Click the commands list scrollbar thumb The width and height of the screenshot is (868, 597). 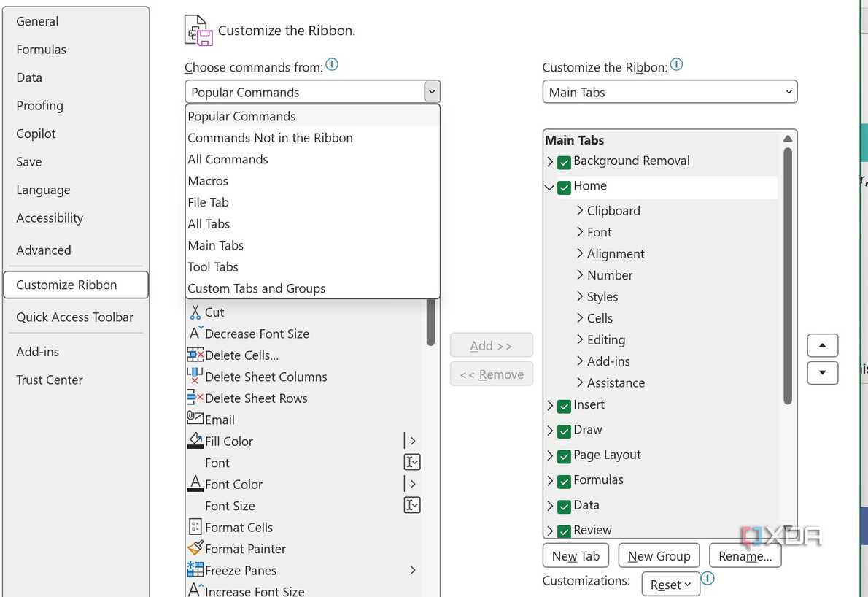click(430, 323)
